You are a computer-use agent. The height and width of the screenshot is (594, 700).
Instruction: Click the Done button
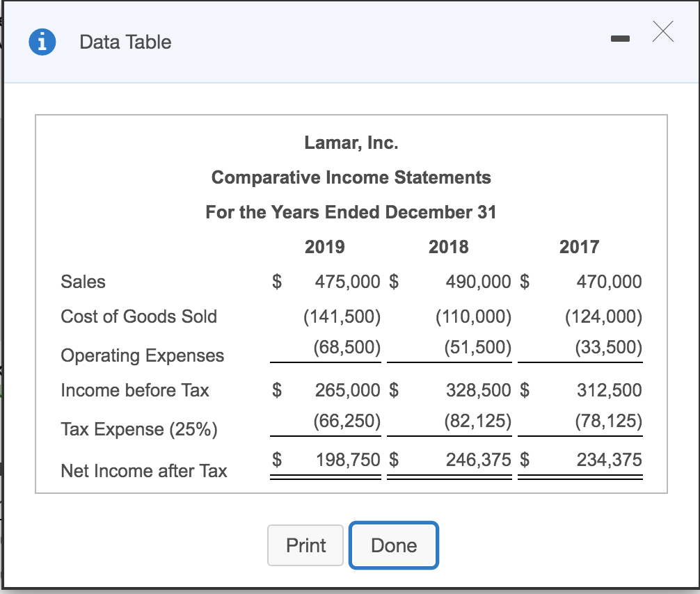pyautogui.click(x=394, y=545)
